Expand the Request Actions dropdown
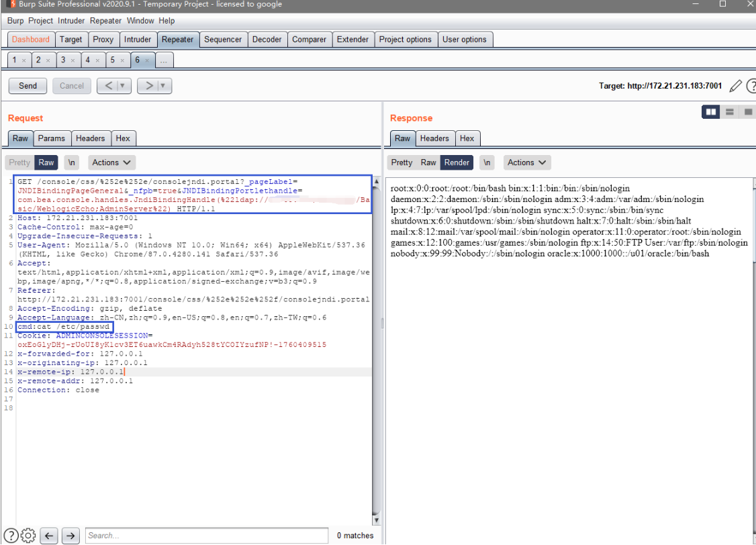756x545 pixels. point(111,162)
